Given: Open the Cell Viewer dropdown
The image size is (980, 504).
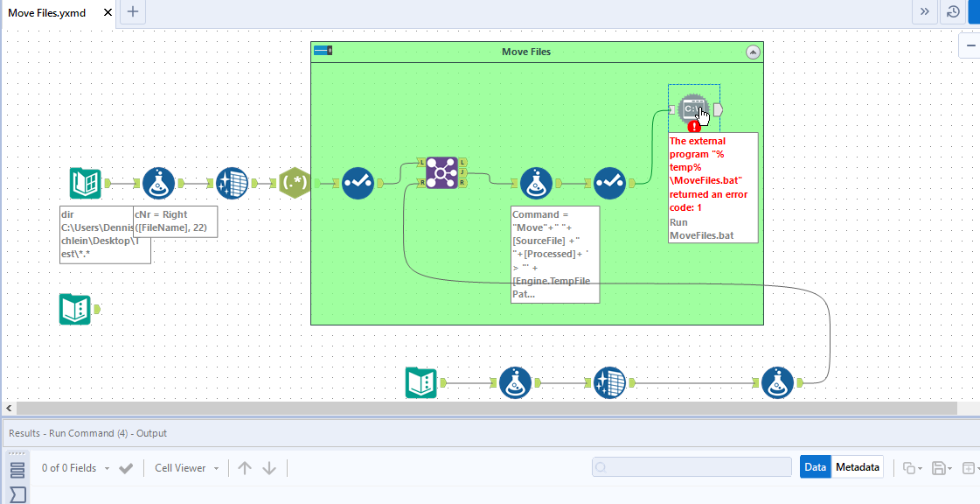Looking at the screenshot, I should [185, 467].
